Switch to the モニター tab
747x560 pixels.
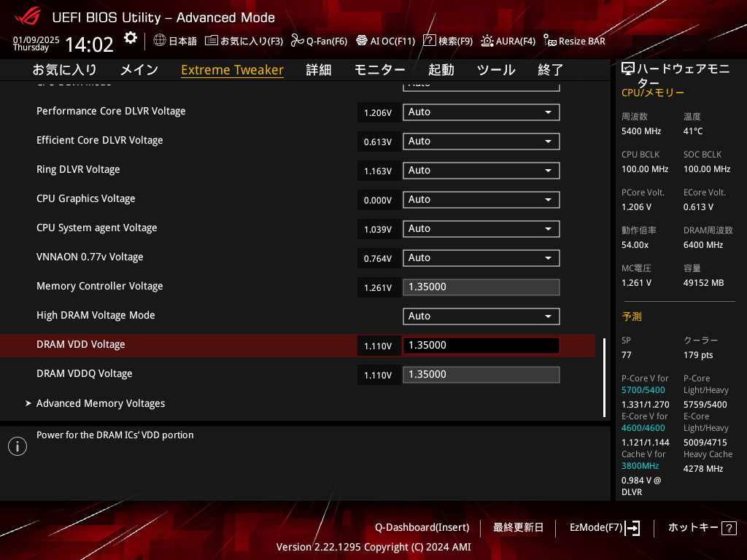379,70
